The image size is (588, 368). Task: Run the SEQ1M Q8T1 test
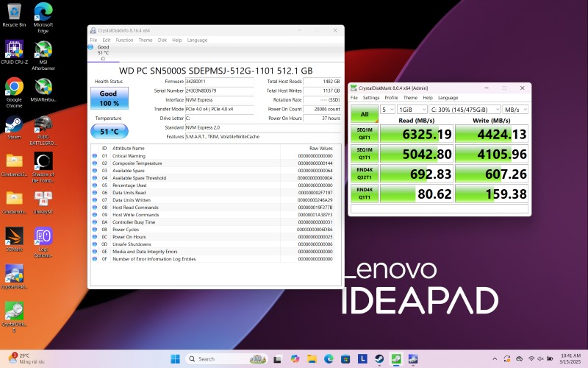(x=365, y=134)
